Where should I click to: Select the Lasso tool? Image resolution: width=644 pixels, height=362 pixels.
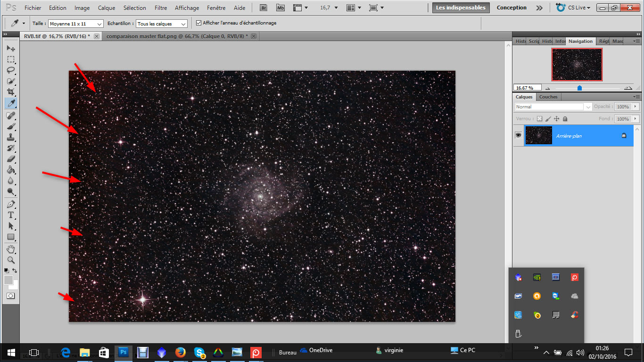(10, 70)
